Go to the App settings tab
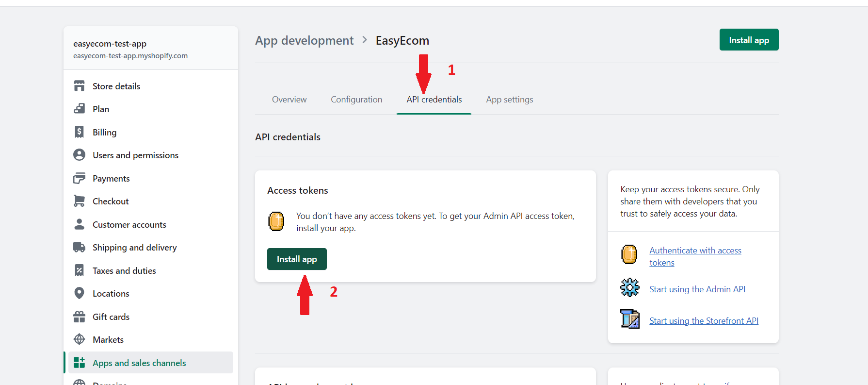 tap(510, 100)
